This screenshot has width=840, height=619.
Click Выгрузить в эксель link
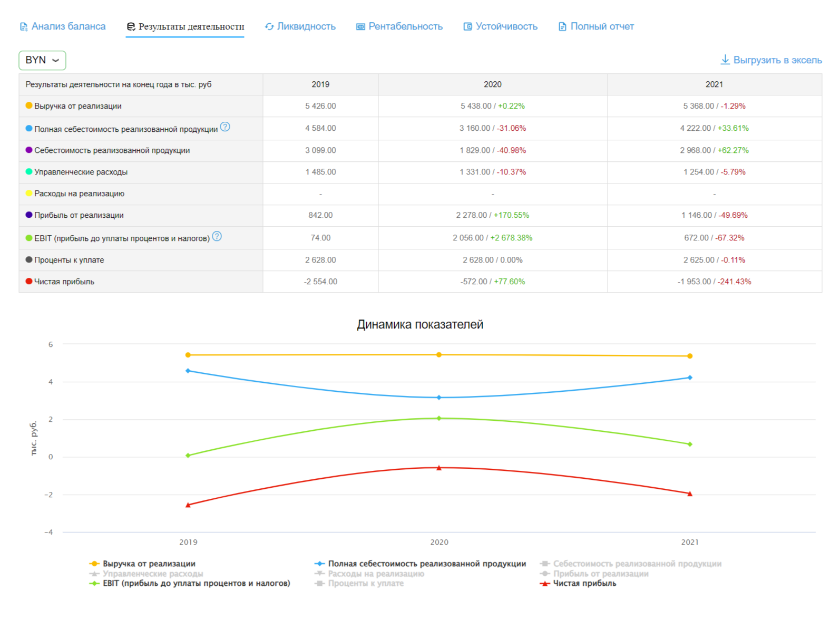777,60
